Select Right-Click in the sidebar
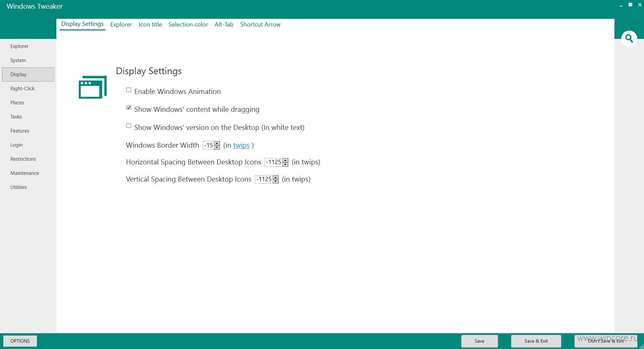 (x=28, y=89)
